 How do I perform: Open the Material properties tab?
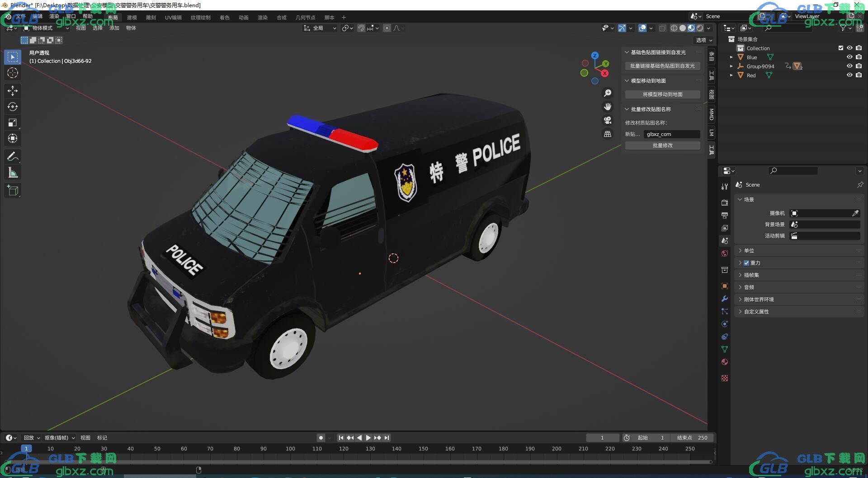click(x=725, y=362)
